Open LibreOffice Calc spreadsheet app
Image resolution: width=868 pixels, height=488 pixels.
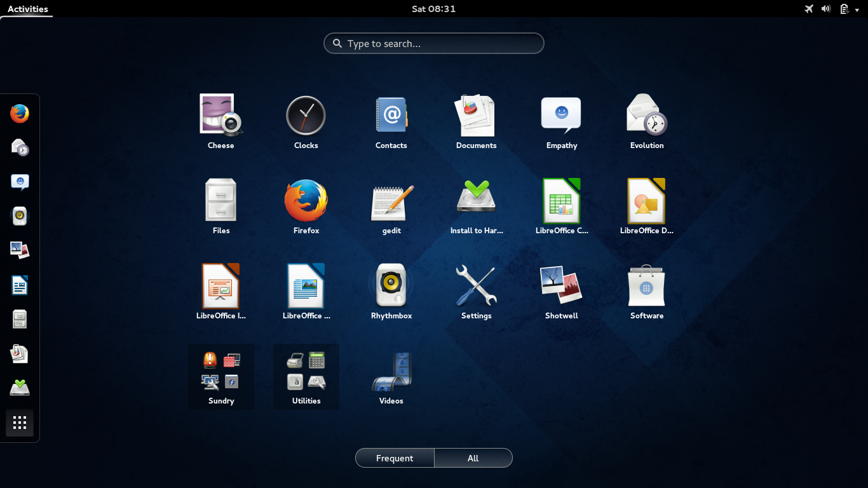pyautogui.click(x=562, y=207)
